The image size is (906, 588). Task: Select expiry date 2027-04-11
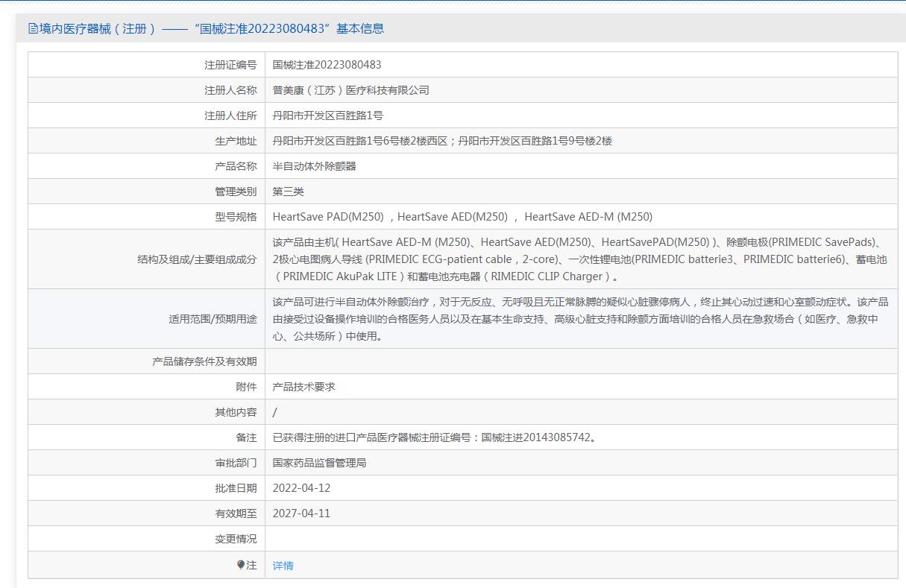click(x=301, y=513)
